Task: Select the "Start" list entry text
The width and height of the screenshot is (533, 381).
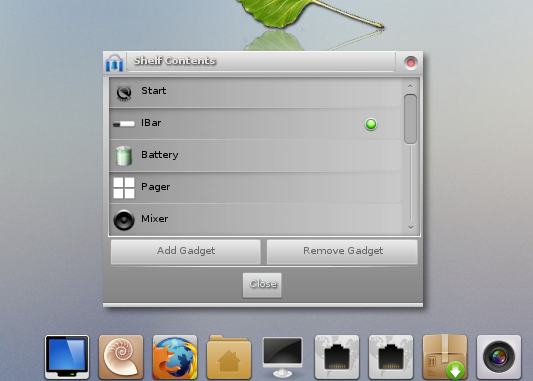Action: tap(154, 91)
